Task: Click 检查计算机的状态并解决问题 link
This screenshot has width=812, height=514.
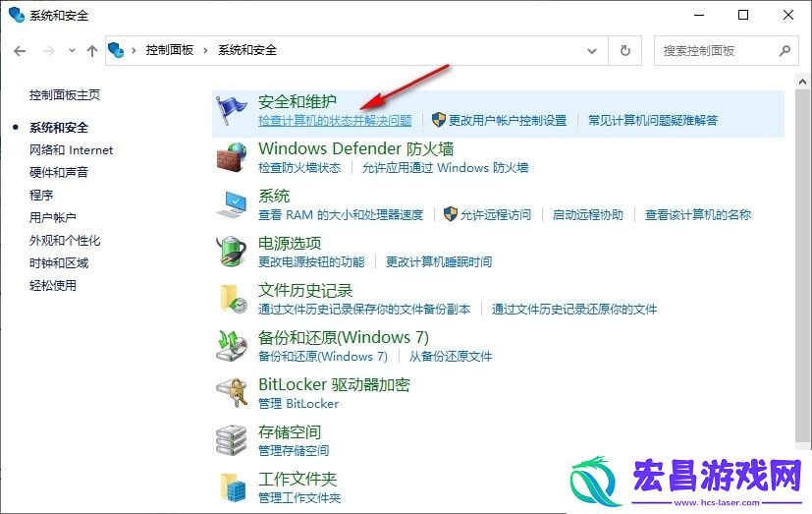Action: 335,121
